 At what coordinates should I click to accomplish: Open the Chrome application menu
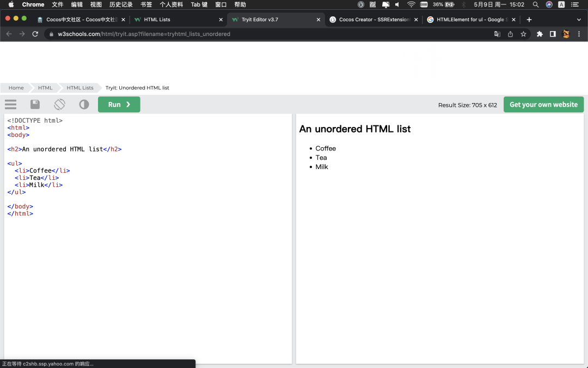click(33, 4)
